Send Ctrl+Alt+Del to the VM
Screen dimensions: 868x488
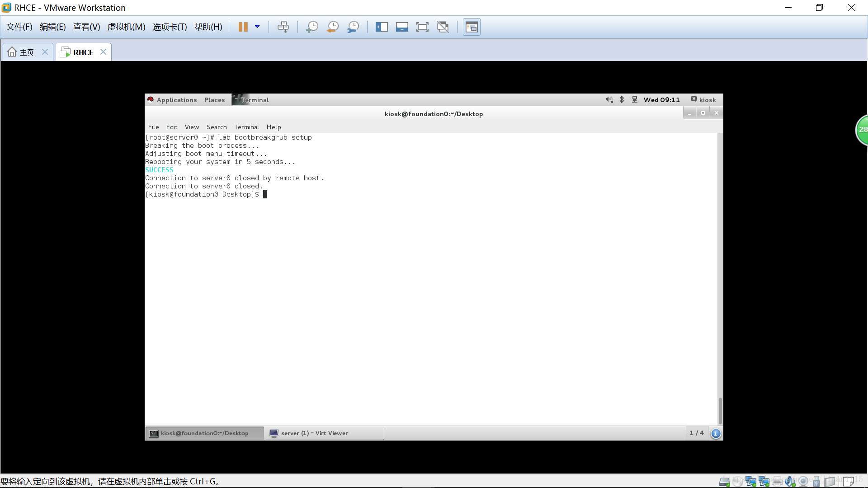click(283, 27)
